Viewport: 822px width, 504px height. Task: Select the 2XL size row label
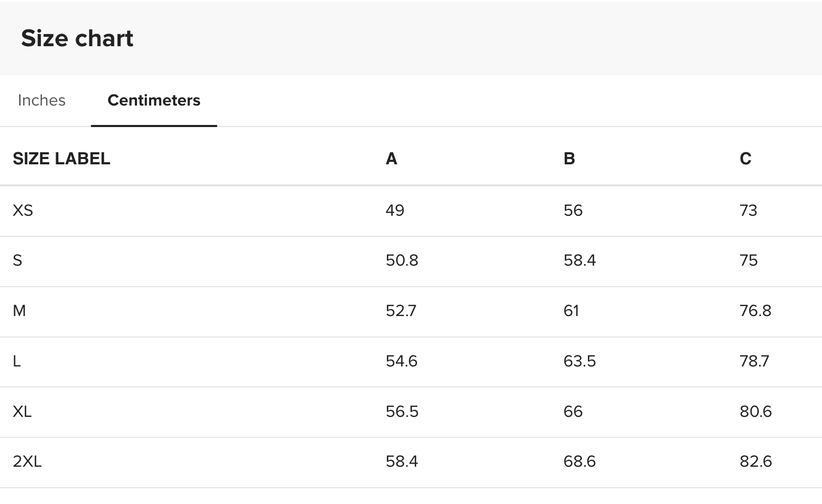(27, 461)
